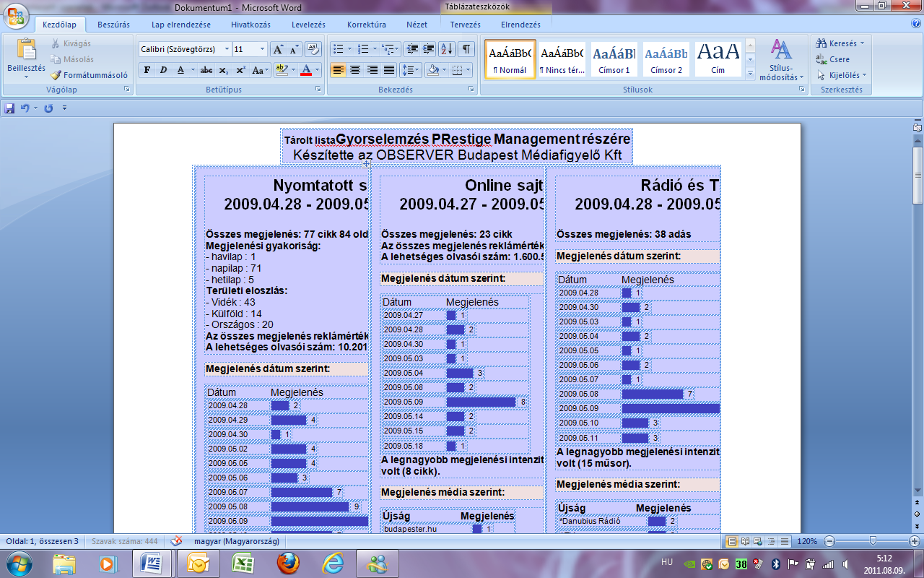Viewport: 924px width, 578px height.
Task: Align text right
Action: [x=372, y=70]
